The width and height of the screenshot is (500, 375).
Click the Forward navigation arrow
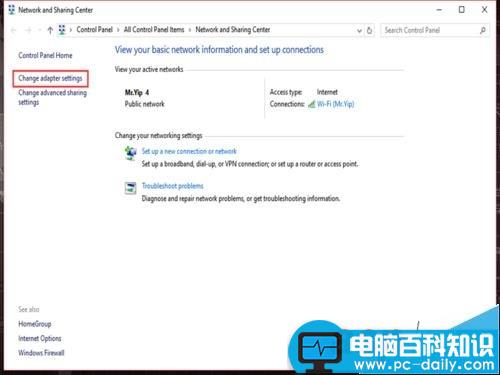coord(29,30)
